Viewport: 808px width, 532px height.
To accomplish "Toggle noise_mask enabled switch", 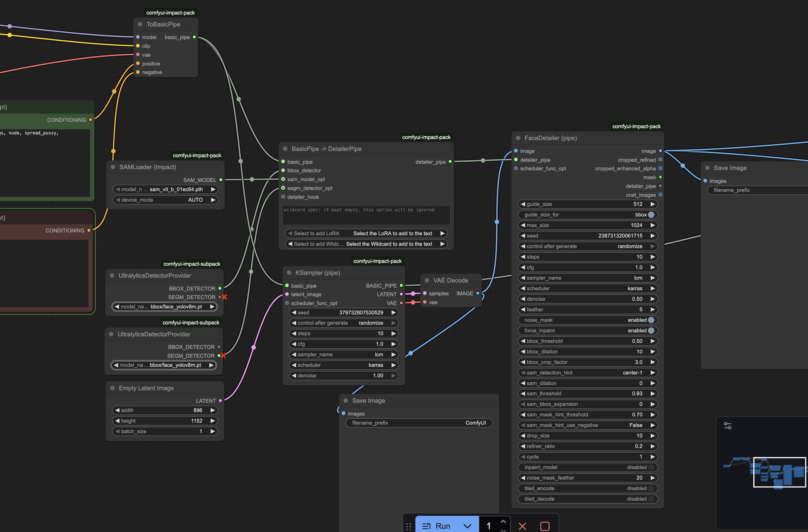I will tap(651, 320).
